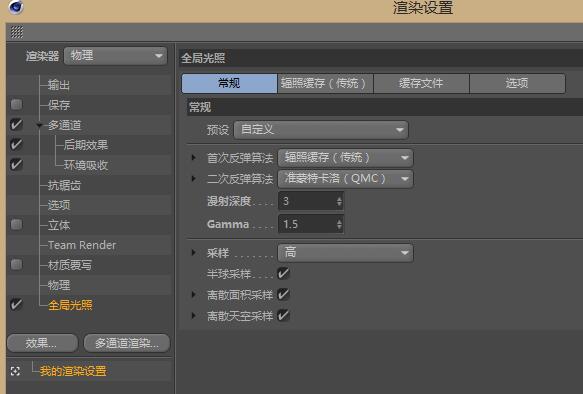This screenshot has width=583, height=394.
Task: Click the 效果... button
Action: 42,343
